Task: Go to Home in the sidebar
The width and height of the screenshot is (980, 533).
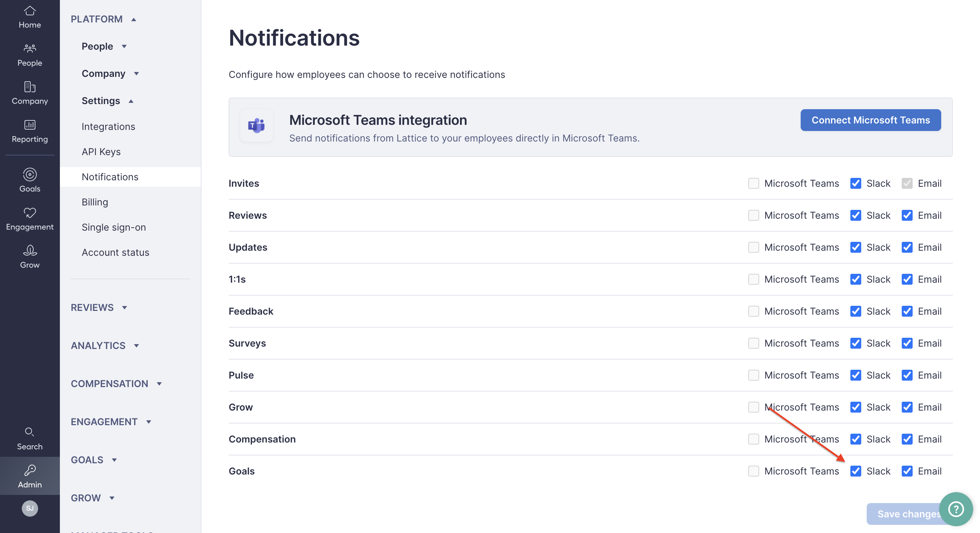Action: click(x=30, y=17)
